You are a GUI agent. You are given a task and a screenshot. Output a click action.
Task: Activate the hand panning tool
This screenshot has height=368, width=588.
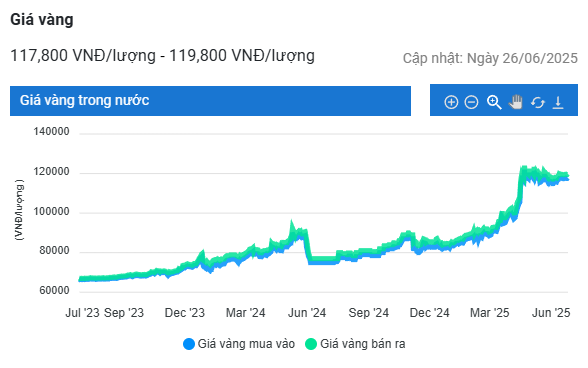coord(516,102)
